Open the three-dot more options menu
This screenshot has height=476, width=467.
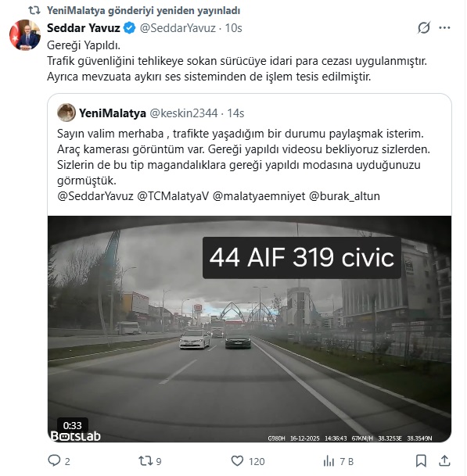click(x=444, y=27)
